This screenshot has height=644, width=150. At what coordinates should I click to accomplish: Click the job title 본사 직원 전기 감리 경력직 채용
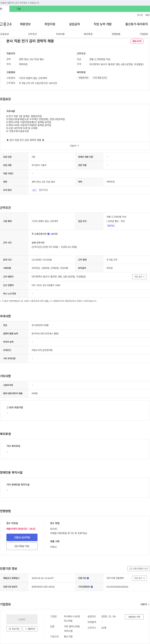[x=30, y=41]
